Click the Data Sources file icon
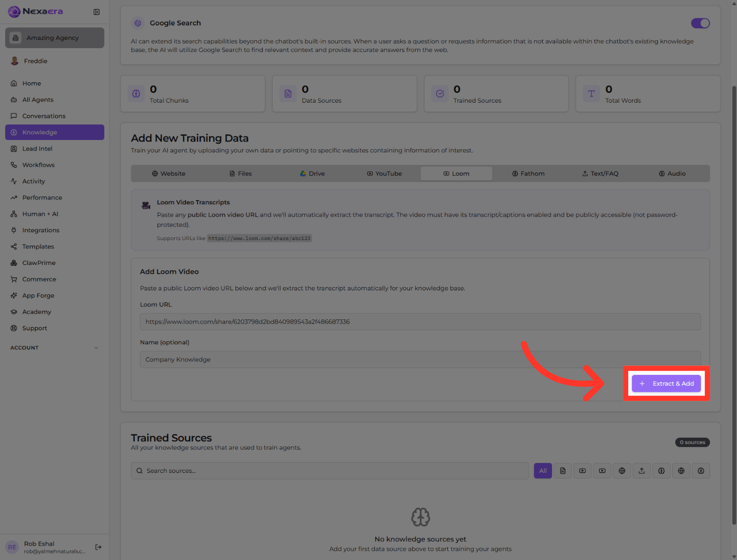Screen dimensions: 737x560 288,94
